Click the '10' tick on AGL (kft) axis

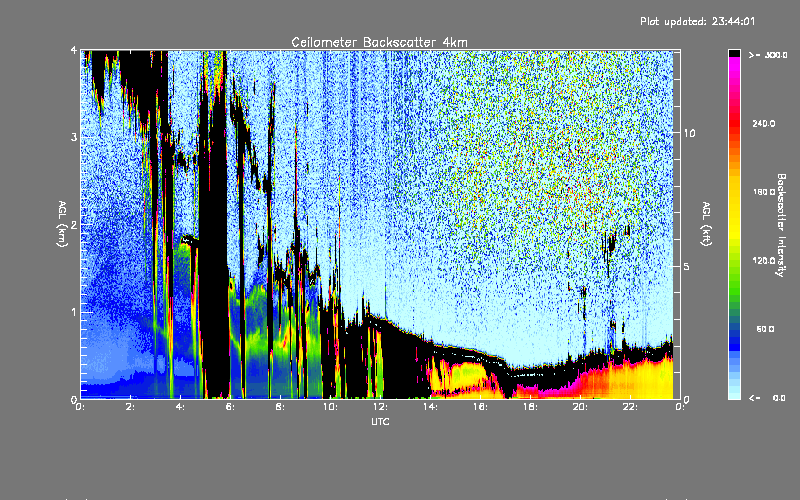[689, 133]
